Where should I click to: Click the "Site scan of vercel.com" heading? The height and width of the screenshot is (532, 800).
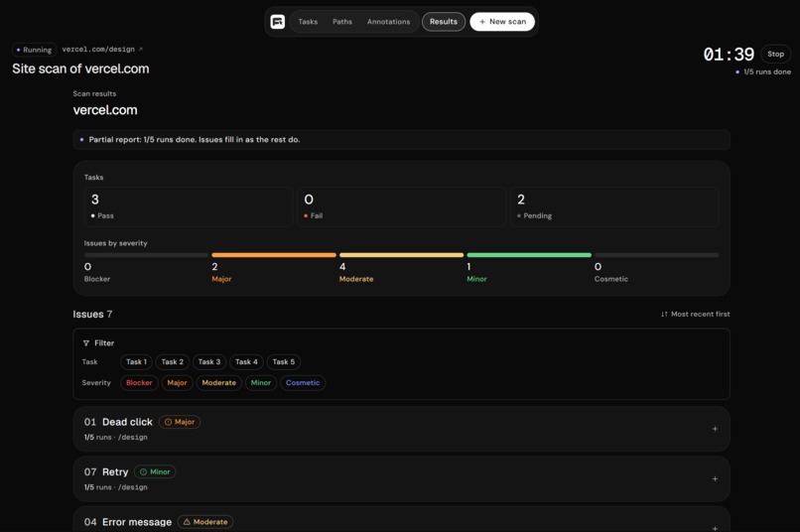point(80,68)
